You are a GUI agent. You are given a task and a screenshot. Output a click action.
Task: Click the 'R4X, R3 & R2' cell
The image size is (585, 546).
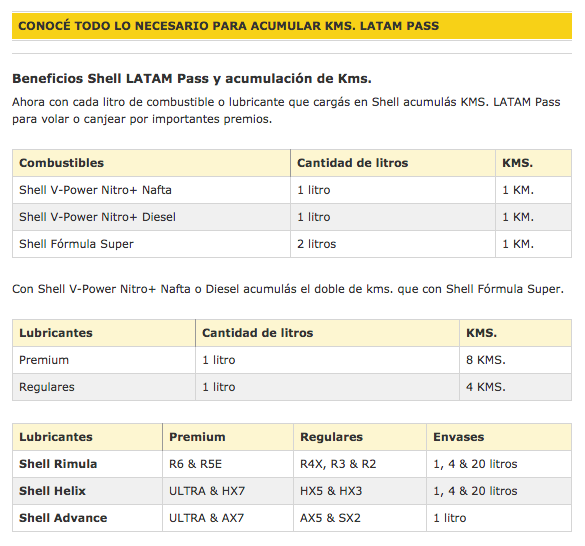(x=360, y=464)
